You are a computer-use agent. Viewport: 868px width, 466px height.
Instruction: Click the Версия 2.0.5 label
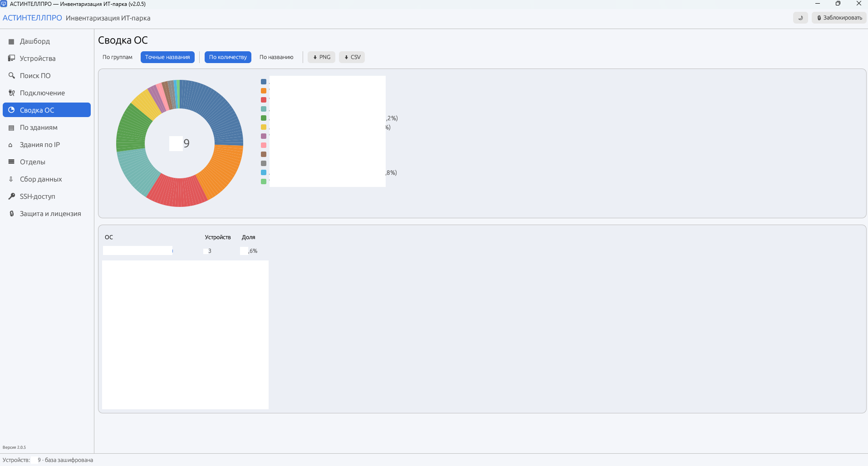click(14, 447)
